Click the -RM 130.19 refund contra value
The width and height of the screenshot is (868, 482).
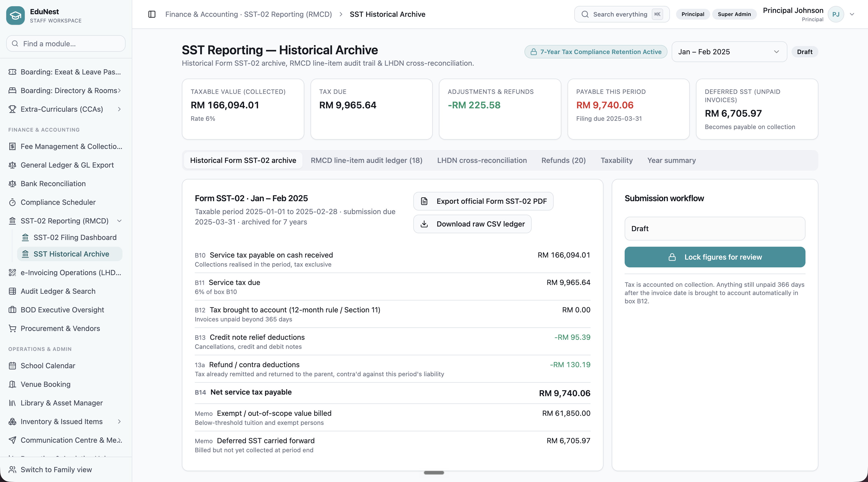(570, 365)
